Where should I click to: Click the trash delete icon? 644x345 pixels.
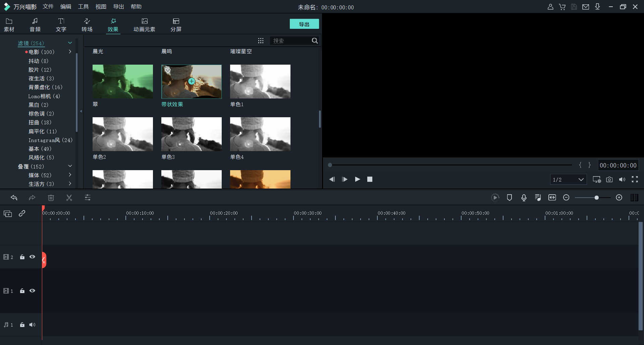coord(51,198)
